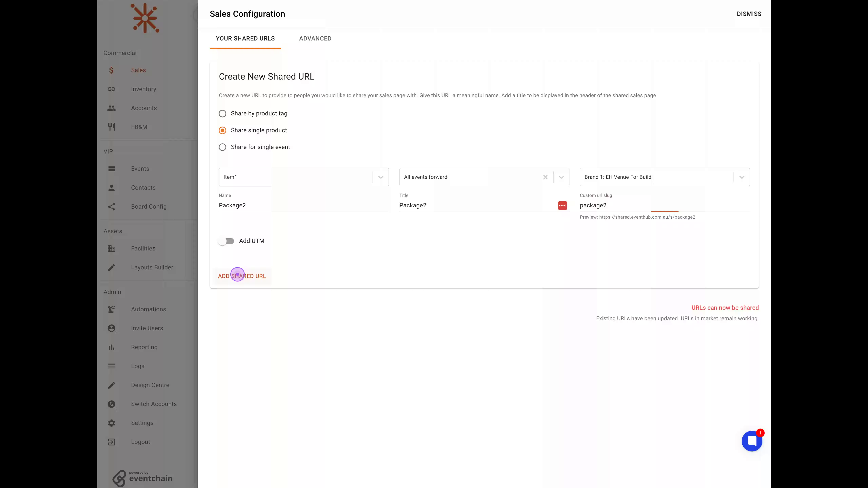The image size is (868, 488).
Task: Click the Layouts Builder pencil icon
Action: coord(112,267)
